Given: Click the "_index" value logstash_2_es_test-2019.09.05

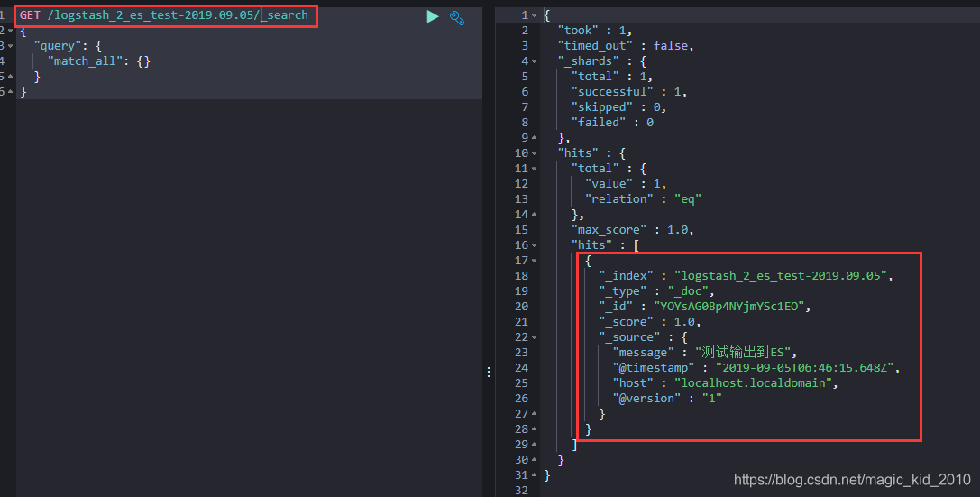Looking at the screenshot, I should pos(781,276).
